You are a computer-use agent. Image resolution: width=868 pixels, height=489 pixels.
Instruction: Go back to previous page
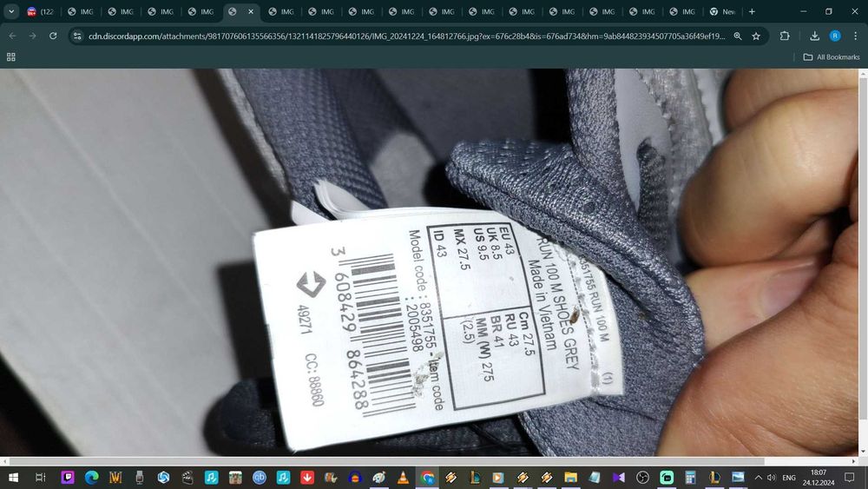(x=12, y=36)
